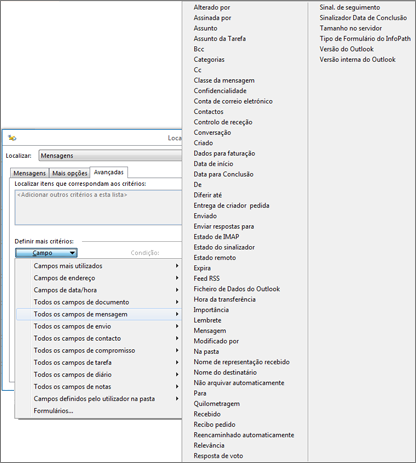The image size is (416, 463).
Task: Pick the Categorias field
Action: pos(209,59)
